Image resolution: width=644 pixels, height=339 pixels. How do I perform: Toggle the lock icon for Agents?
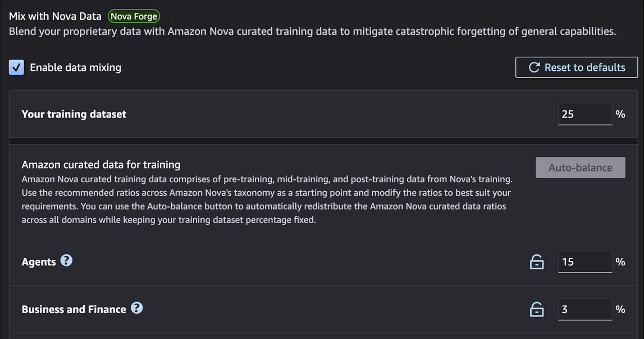point(537,262)
